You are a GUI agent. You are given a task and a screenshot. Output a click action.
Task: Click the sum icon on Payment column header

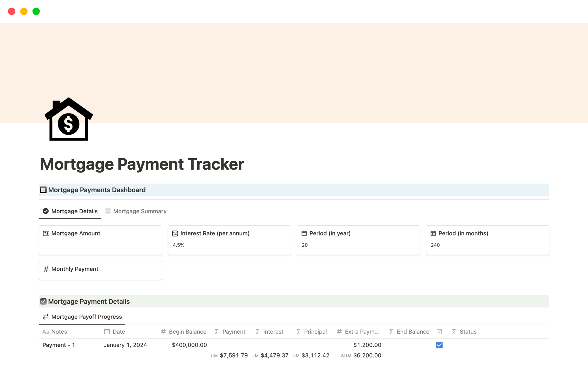click(216, 332)
